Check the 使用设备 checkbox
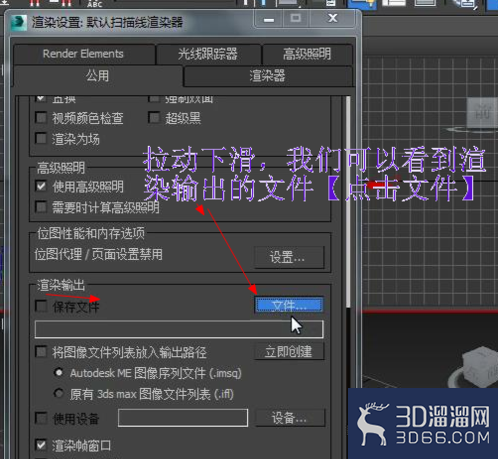 point(41,418)
